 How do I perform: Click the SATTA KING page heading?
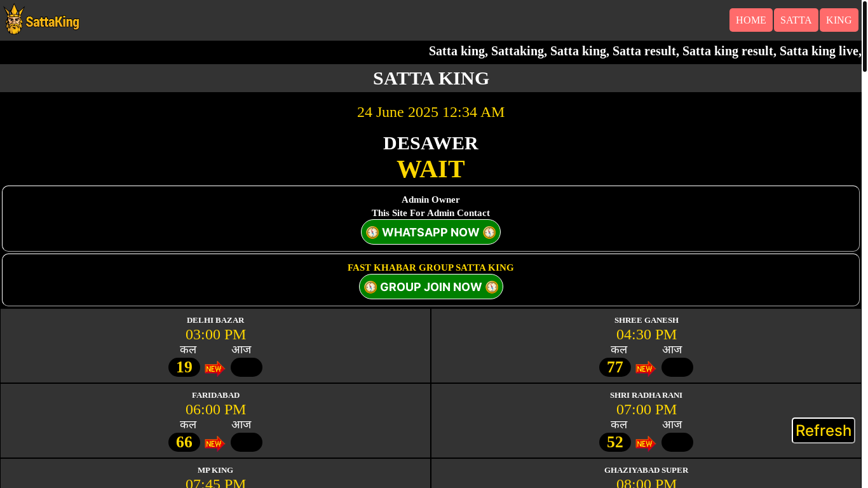pyautogui.click(x=431, y=78)
